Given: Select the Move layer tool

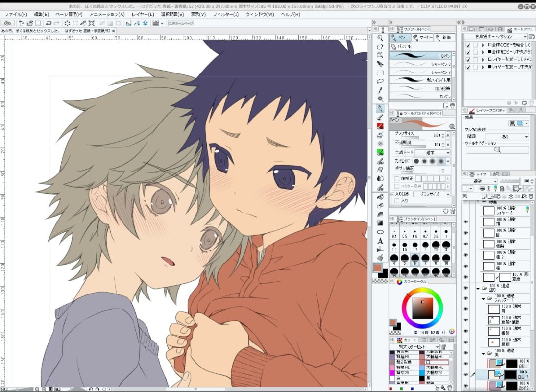Looking at the screenshot, I should click(x=380, y=64).
